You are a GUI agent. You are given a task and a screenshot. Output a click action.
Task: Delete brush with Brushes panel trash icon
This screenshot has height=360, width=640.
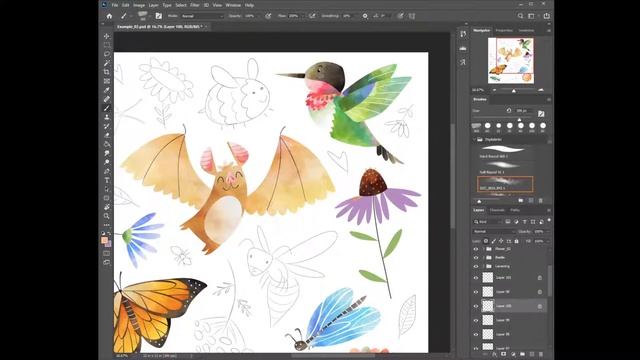[x=541, y=200]
